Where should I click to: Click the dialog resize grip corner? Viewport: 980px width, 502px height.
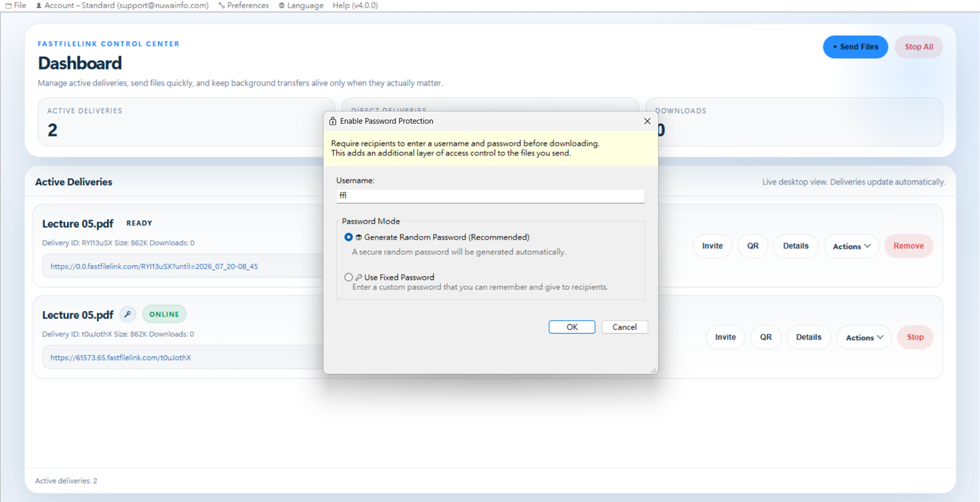click(x=654, y=370)
